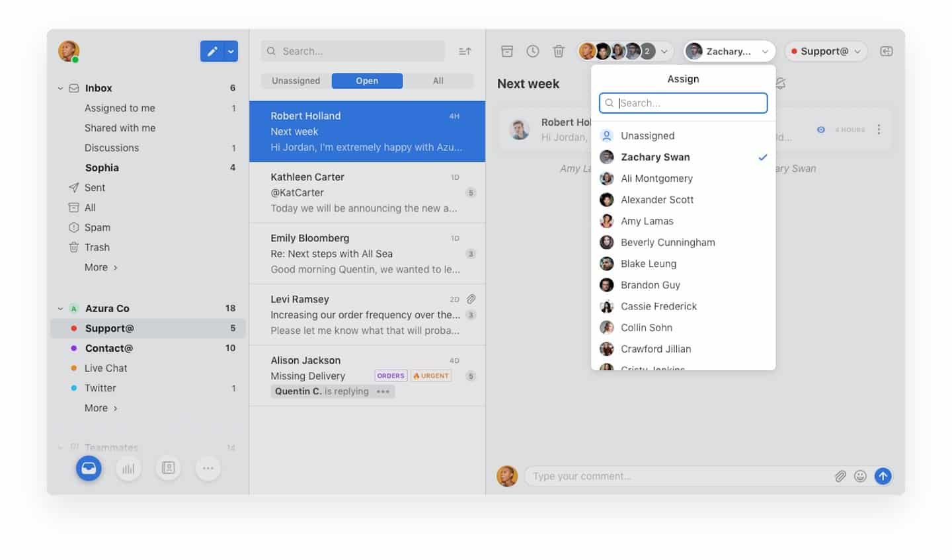Assign to Brandon Guy
This screenshot has width=952, height=560.
pos(683,285)
